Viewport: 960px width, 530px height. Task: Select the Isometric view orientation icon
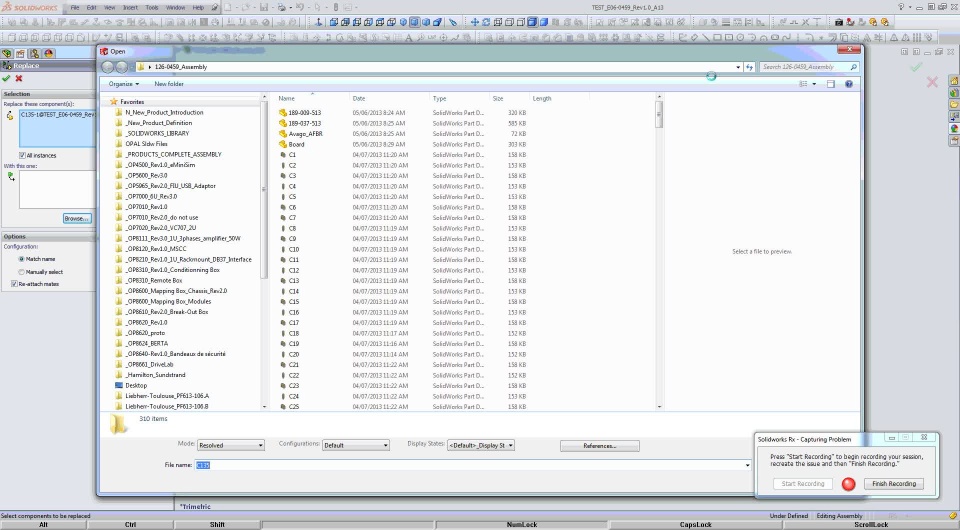[403, 22]
